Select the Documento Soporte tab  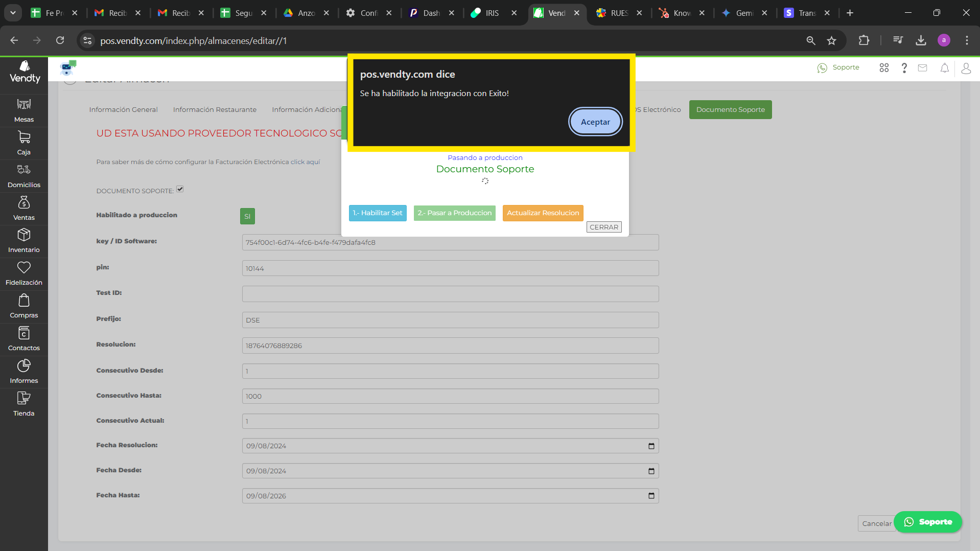[730, 110]
